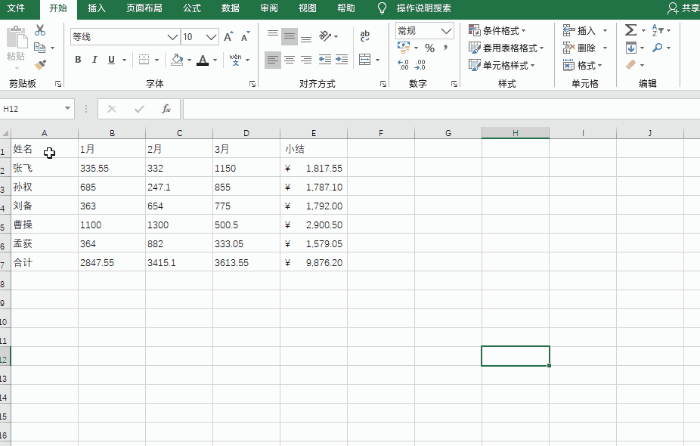Toggle Underline formatting
The image size is (700, 446).
click(111, 60)
